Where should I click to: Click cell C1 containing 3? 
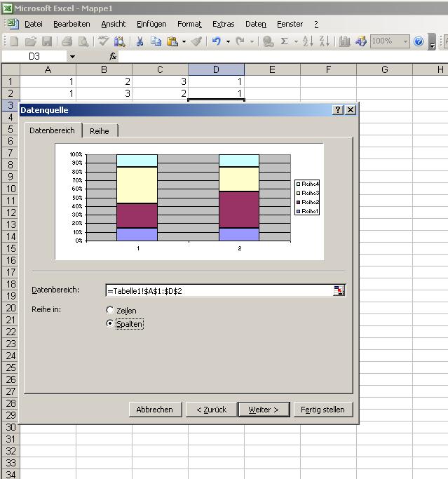[x=160, y=81]
